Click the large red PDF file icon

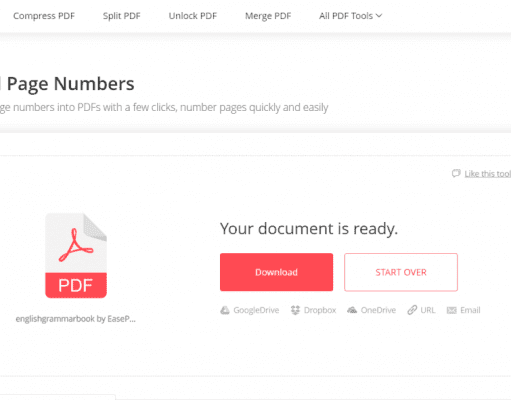[76, 256]
